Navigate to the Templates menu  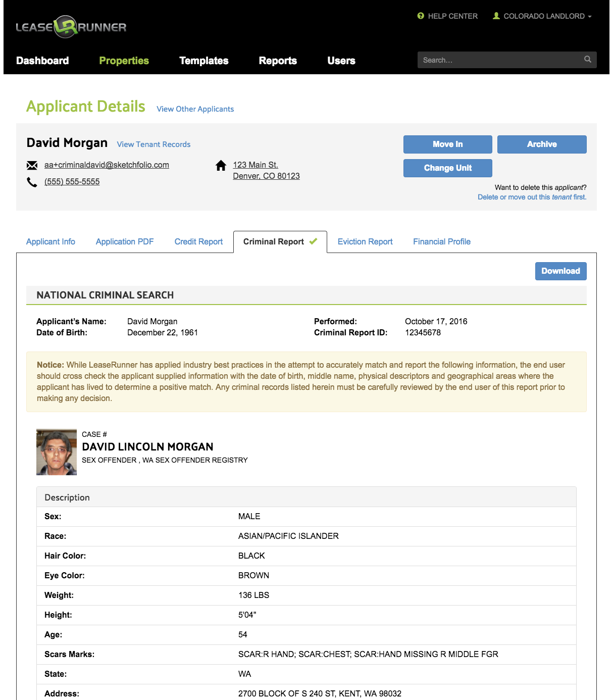(x=203, y=61)
